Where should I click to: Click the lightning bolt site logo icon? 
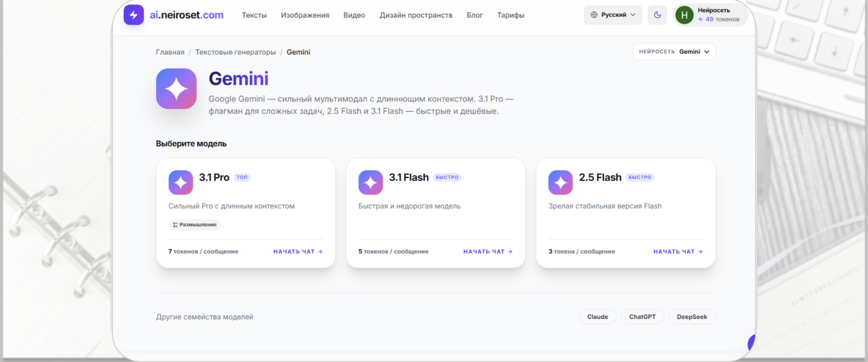click(x=134, y=15)
